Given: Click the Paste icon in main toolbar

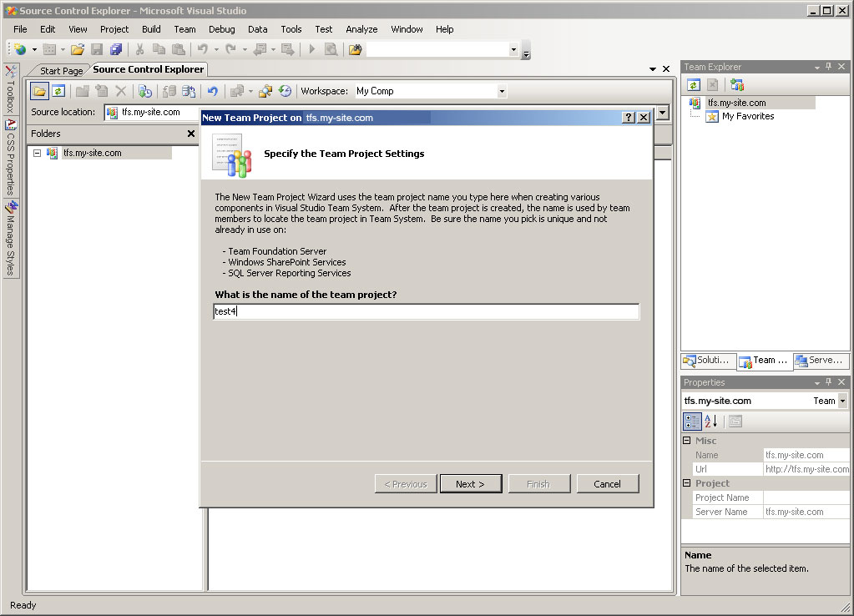Looking at the screenshot, I should (x=178, y=49).
